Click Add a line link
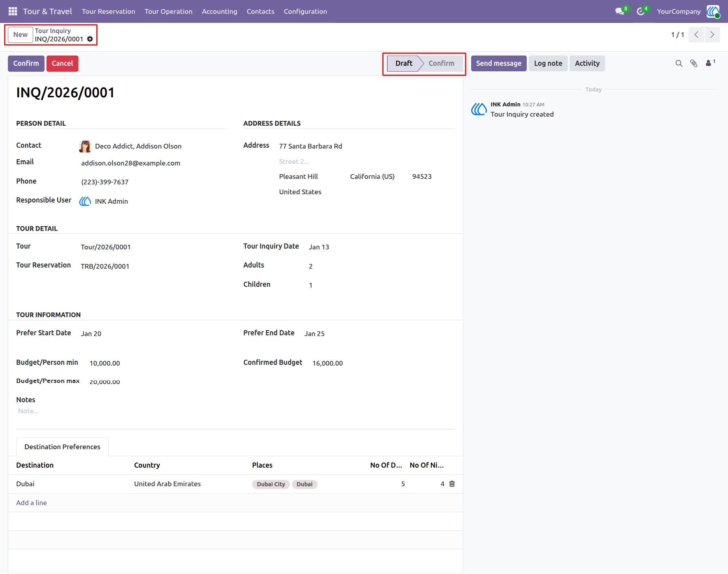The width and height of the screenshot is (728, 574). point(32,503)
